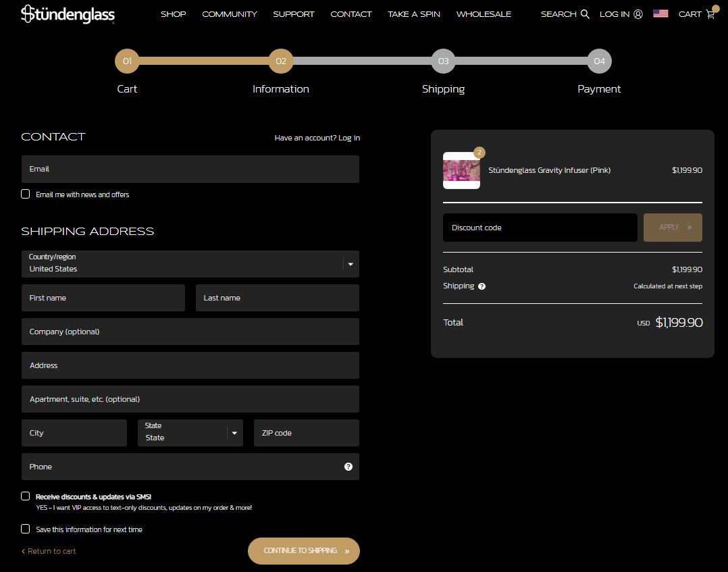
Task: Open the Community menu
Action: 230,14
